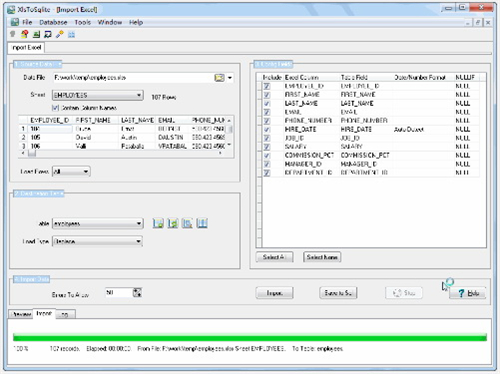Click the light blue grid toolbar icon
This screenshot has height=374, width=500.
point(71,35)
